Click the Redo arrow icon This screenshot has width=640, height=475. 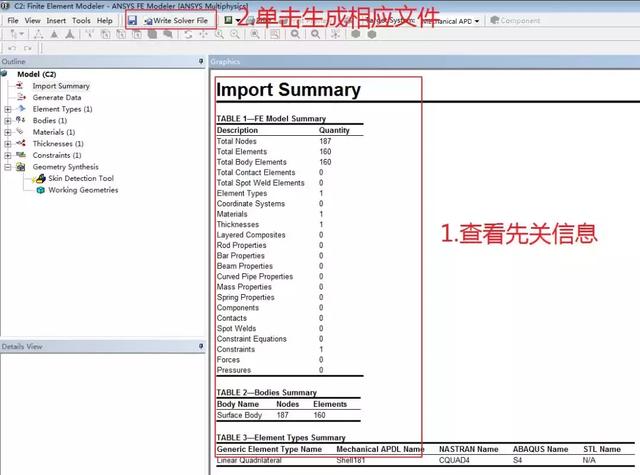tap(27, 48)
